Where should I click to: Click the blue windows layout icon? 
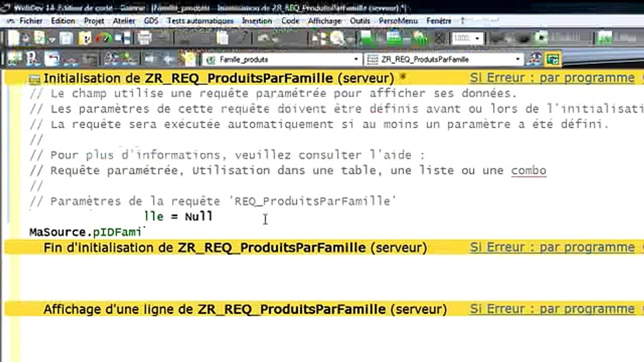click(122, 38)
